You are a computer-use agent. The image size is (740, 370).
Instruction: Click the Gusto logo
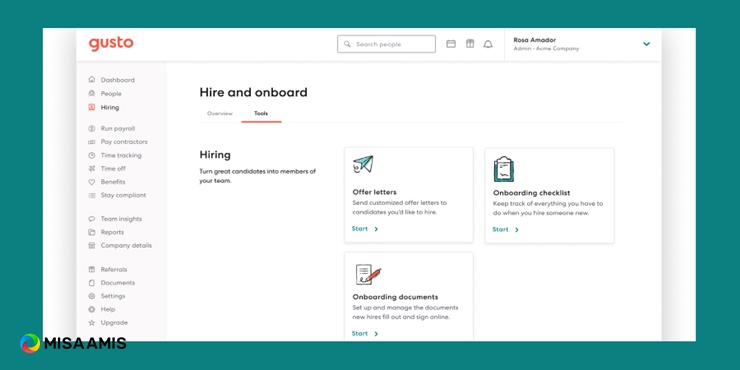coord(111,44)
